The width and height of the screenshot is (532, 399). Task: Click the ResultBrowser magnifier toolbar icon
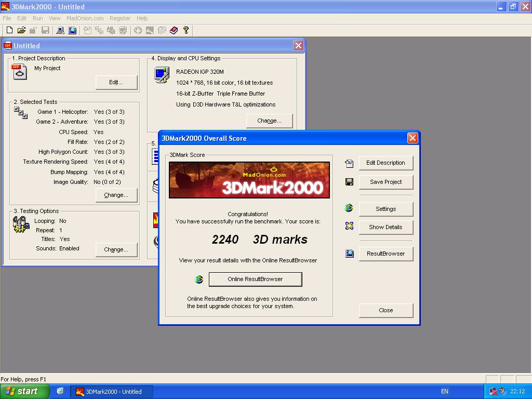pyautogui.click(x=72, y=30)
